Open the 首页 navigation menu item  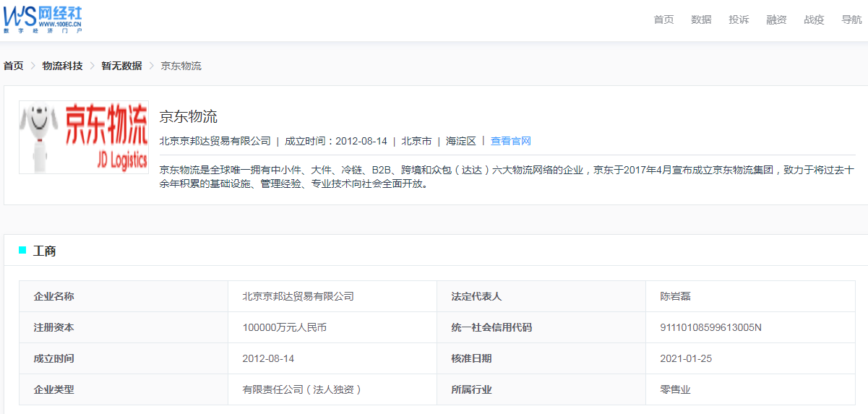pyautogui.click(x=663, y=20)
